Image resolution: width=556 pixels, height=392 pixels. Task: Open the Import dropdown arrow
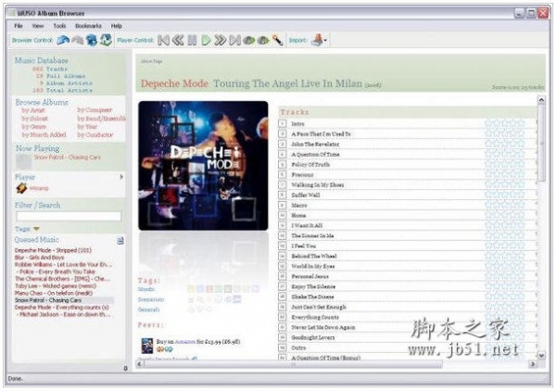click(325, 41)
